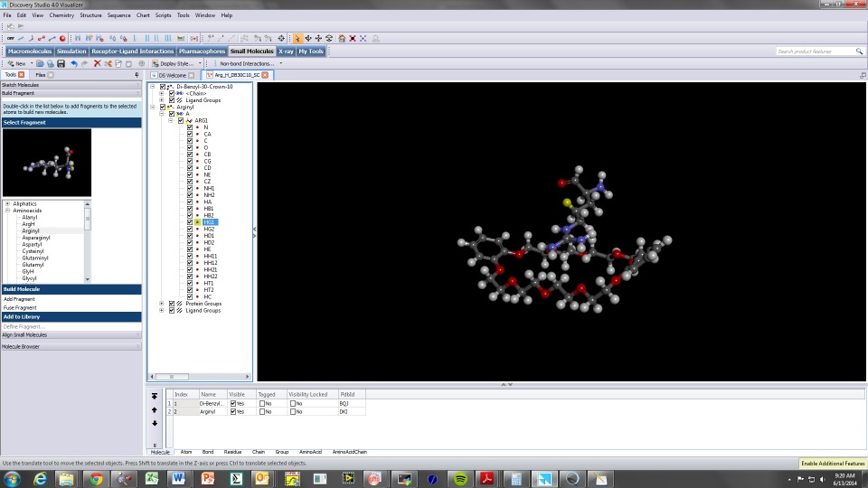Image resolution: width=868 pixels, height=488 pixels.
Task: Click the hierarchy horizontal scrollbar thumb
Action: 172,377
